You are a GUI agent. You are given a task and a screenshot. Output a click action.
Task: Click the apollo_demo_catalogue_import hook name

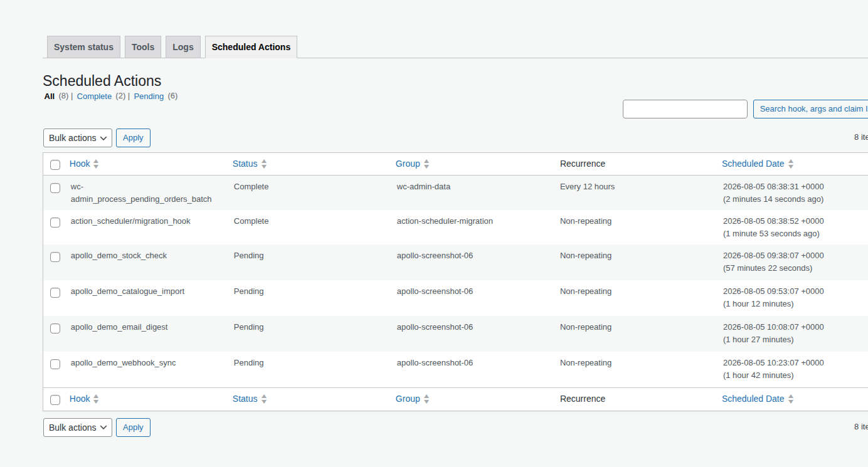click(127, 291)
